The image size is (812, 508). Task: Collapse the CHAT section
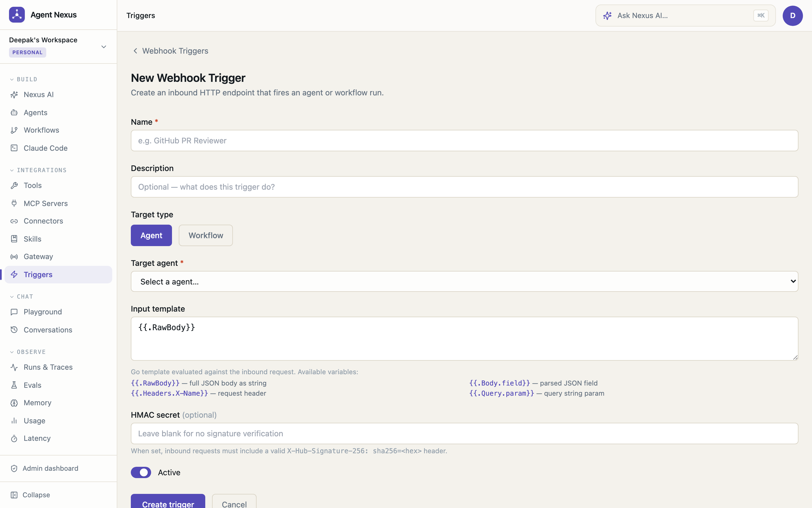(21, 297)
